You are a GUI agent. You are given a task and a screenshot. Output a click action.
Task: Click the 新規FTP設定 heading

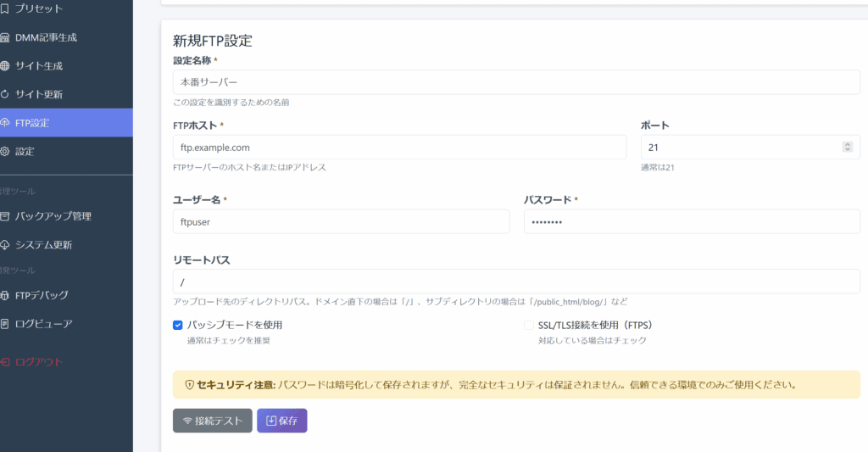click(213, 41)
